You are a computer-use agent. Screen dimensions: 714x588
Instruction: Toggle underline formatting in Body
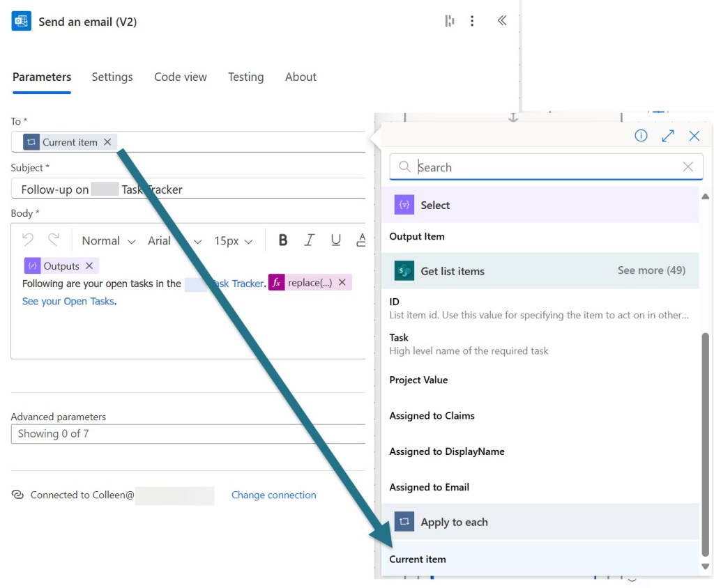point(336,240)
